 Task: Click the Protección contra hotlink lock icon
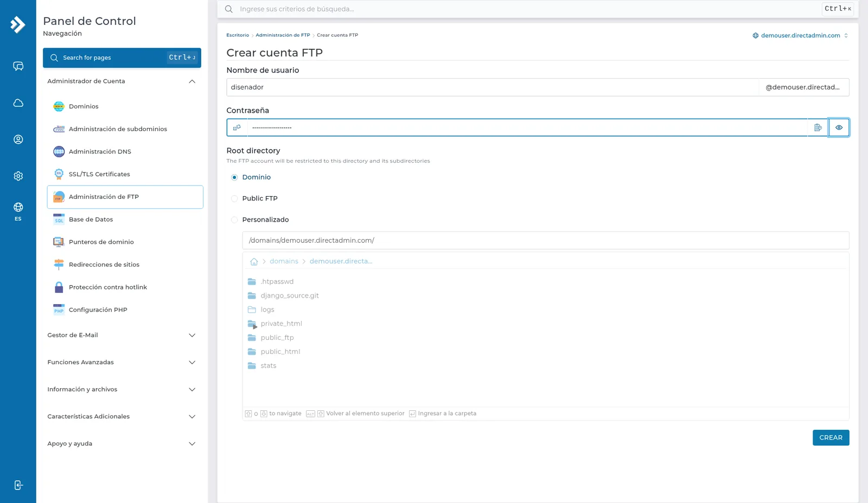point(59,287)
